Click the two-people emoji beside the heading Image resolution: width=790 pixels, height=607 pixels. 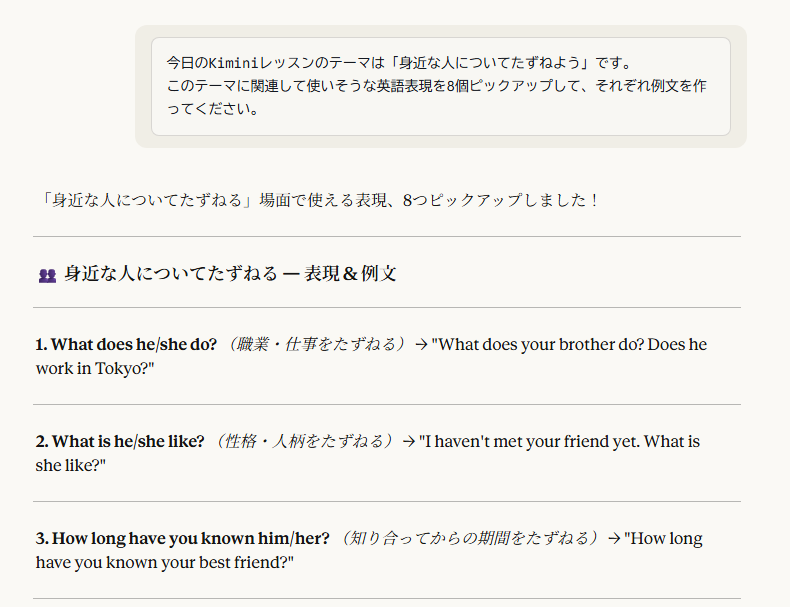pos(47,275)
